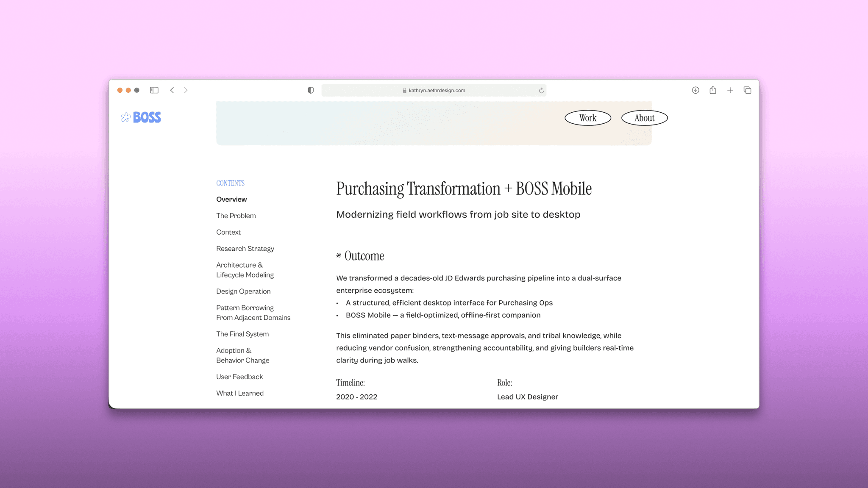The image size is (868, 488).
Task: Click the Purchasing Transformation + BOSS Mobile title
Action: 464,189
